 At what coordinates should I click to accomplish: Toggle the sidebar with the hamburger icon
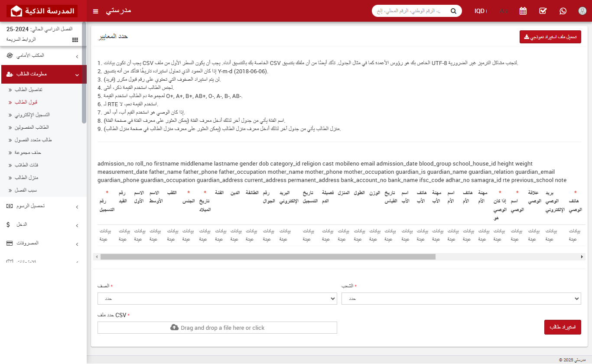pos(95,11)
